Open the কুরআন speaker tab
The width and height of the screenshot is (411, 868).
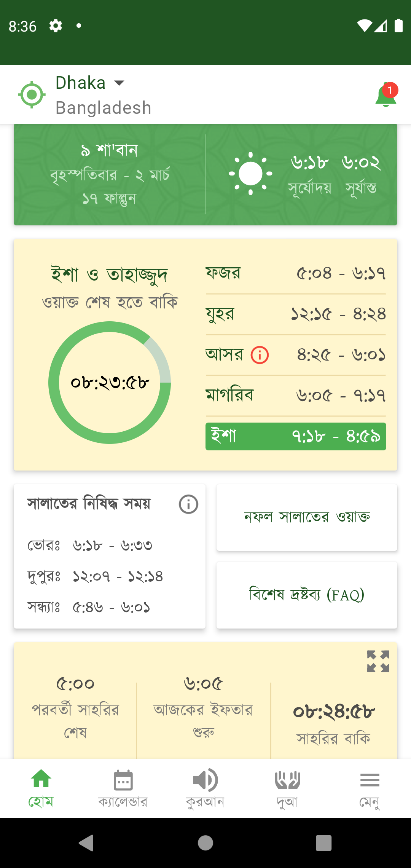point(205,788)
